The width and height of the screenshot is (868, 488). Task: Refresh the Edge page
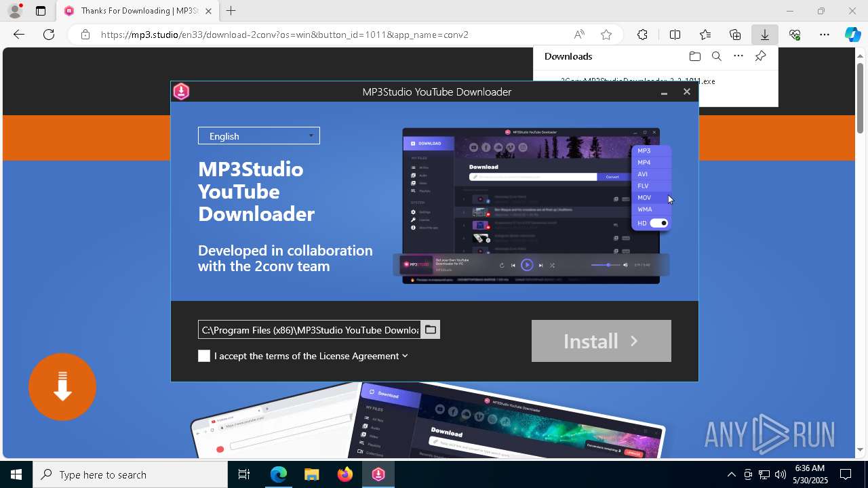coord(49,35)
